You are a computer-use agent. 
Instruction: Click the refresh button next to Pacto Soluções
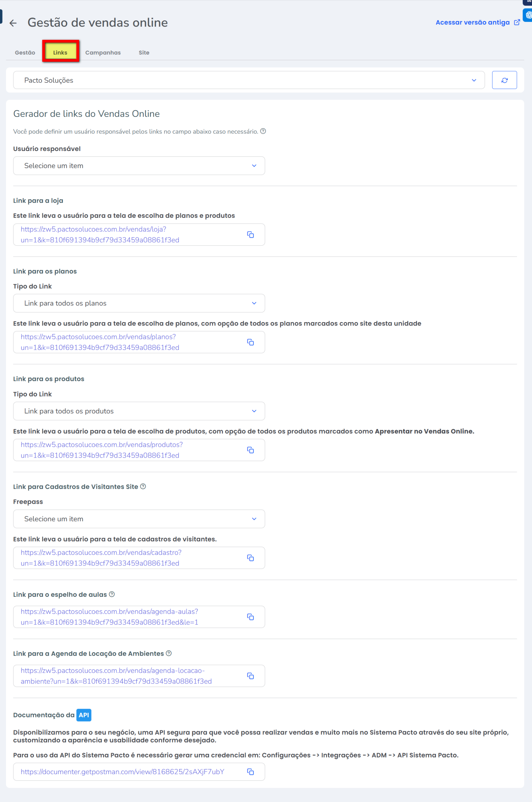(x=504, y=81)
